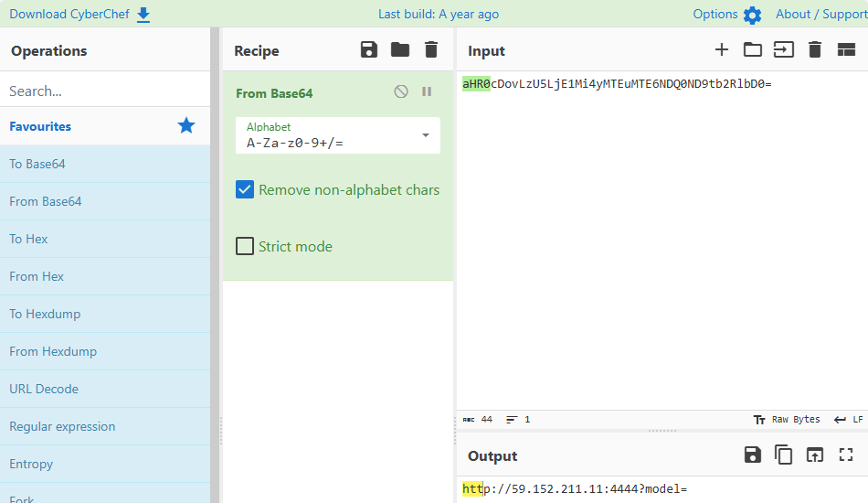
Task: Expand the Favourites category
Action: coord(105,126)
